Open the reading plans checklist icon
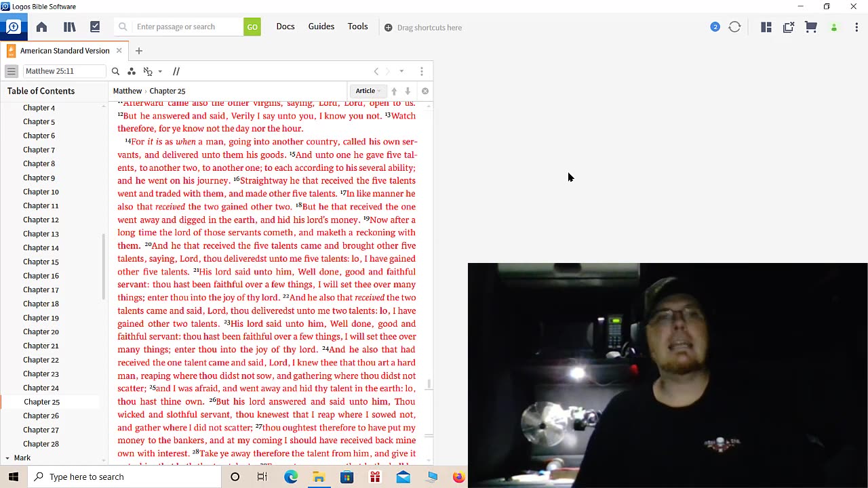 pyautogui.click(x=95, y=27)
